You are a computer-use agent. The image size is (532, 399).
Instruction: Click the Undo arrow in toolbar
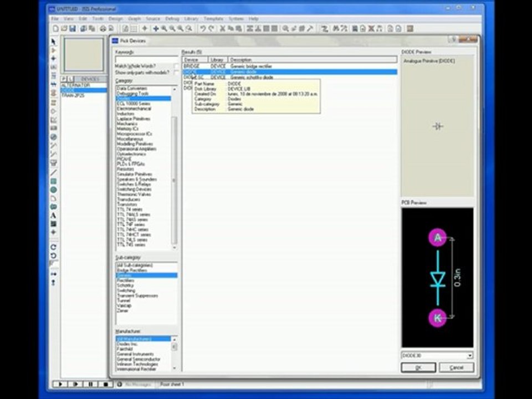[203, 29]
